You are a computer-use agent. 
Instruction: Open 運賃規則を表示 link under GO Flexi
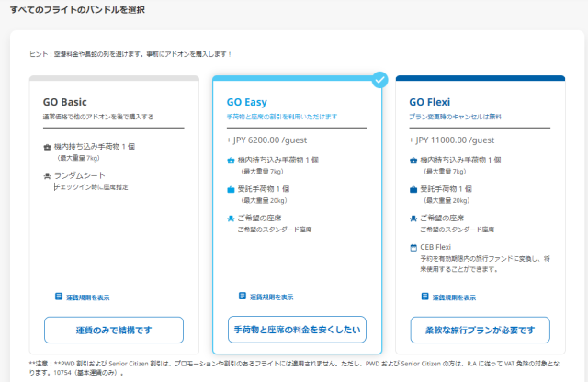(x=455, y=297)
